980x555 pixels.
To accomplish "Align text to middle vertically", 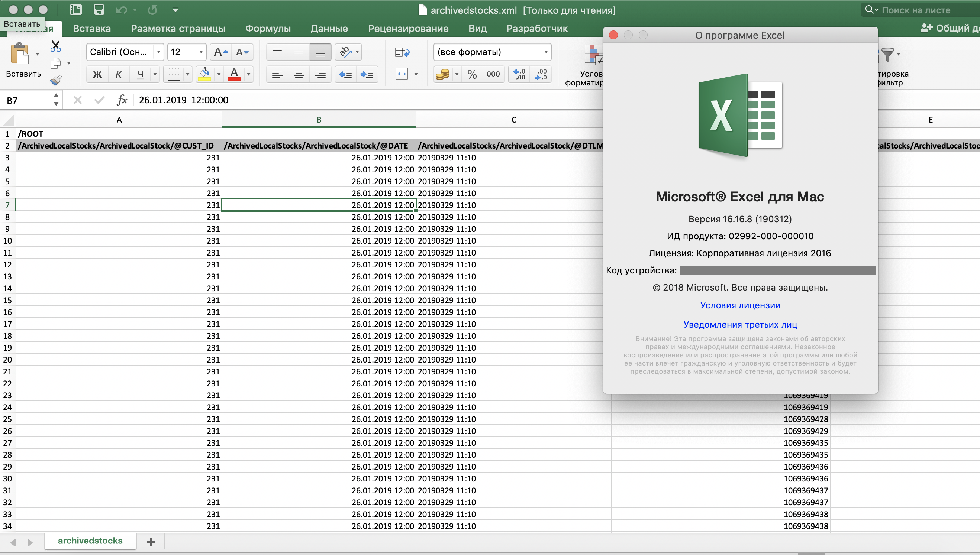I will pos(299,52).
